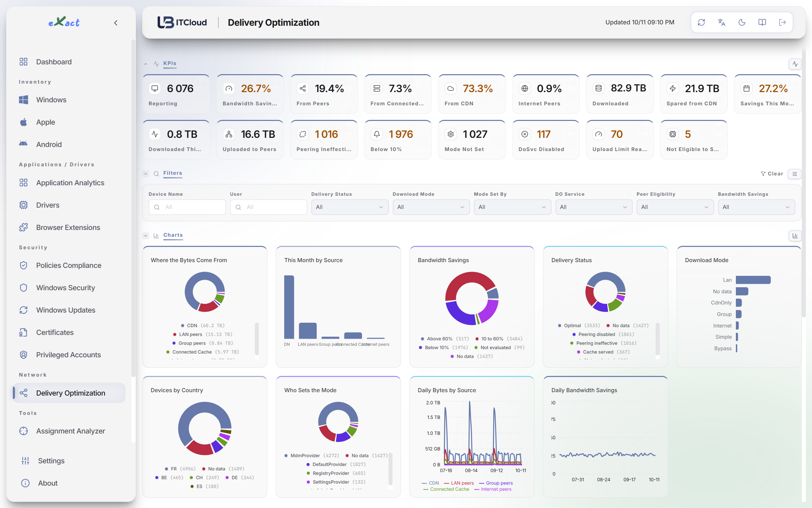Click the About info icon

click(x=25, y=483)
